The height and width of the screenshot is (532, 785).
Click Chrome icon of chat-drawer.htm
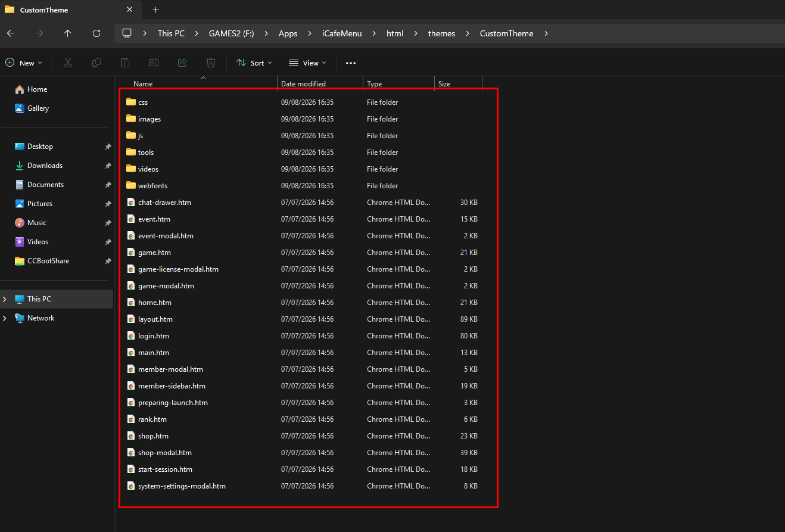click(131, 203)
